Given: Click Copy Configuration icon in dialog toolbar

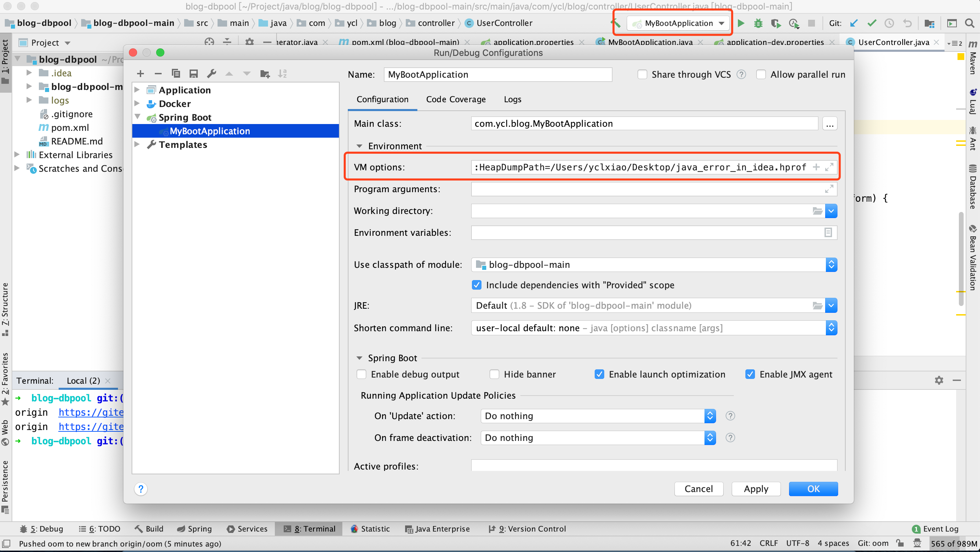Looking at the screenshot, I should (176, 74).
